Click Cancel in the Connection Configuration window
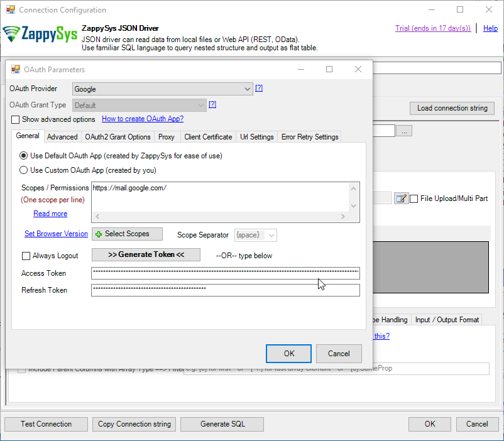The image size is (504, 441). click(477, 424)
